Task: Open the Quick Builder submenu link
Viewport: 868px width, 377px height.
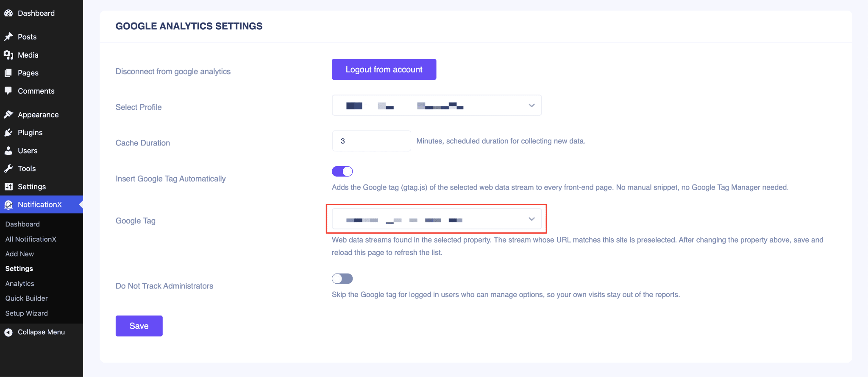Action: click(26, 299)
